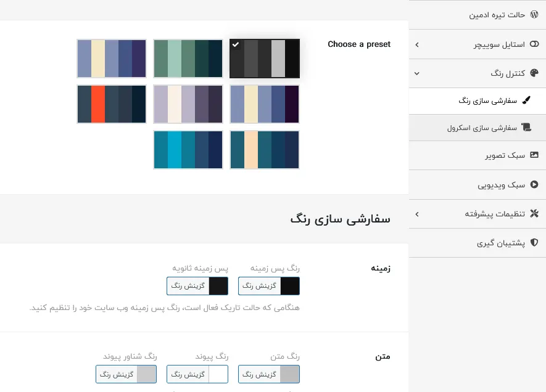The height and width of the screenshot is (392, 546).
Task: Open the dark swatch for پس زمینه ثانویه
Action: point(218,286)
